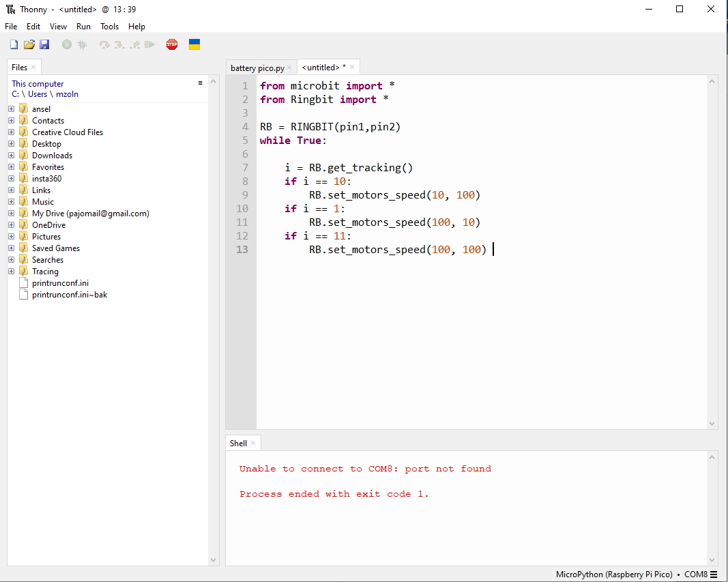Navigate to the Users path segment
The image size is (728, 582).
coord(38,94)
